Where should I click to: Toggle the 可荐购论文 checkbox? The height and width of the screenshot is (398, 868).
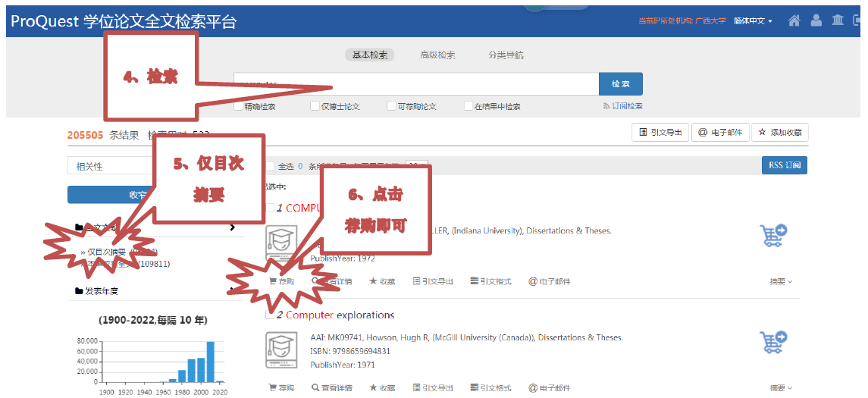click(391, 105)
